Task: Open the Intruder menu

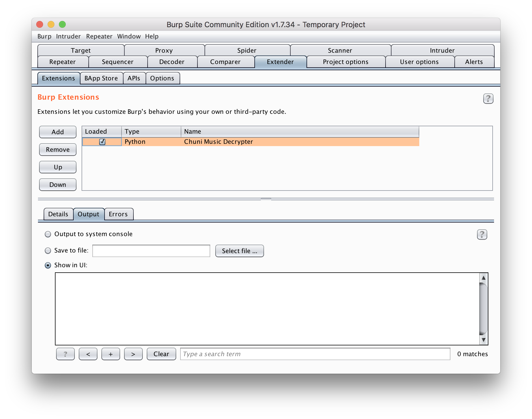Action: pos(68,36)
